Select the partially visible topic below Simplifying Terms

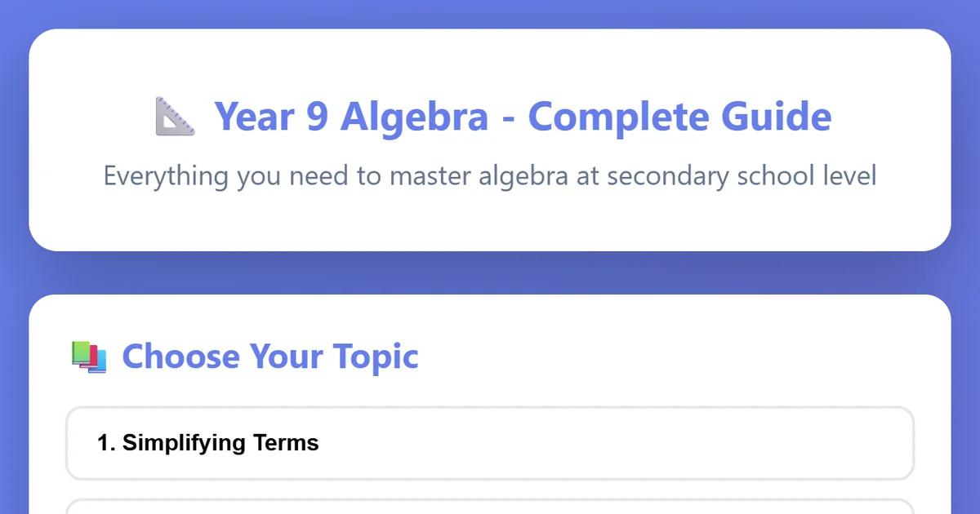[490, 507]
